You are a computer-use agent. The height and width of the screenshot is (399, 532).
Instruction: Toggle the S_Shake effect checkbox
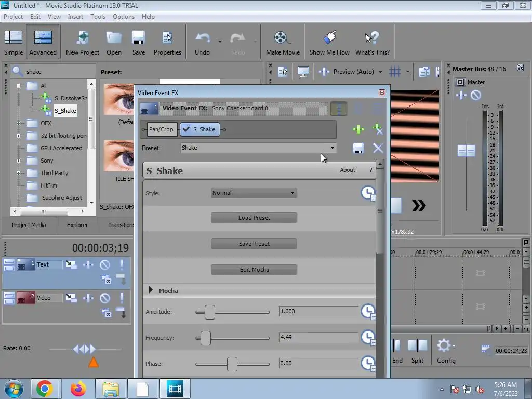coord(187,129)
